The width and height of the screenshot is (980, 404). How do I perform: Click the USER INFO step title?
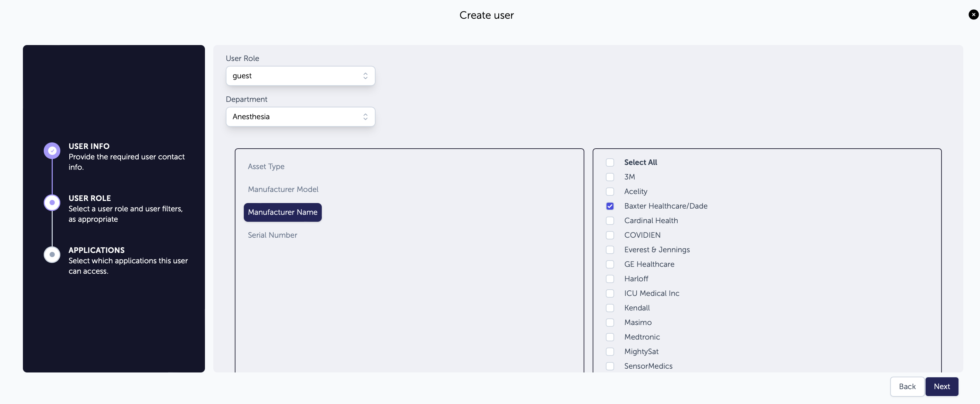click(89, 146)
